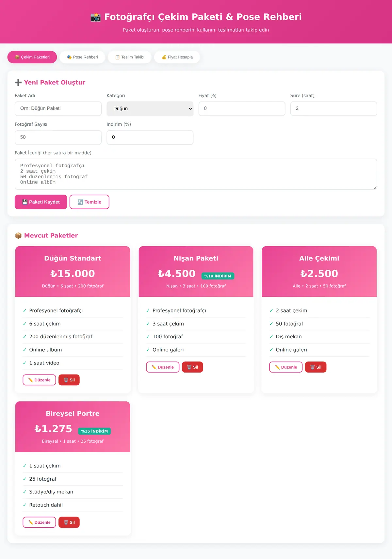
Task: Click the 'Online albüm' item
Action: [45, 350]
